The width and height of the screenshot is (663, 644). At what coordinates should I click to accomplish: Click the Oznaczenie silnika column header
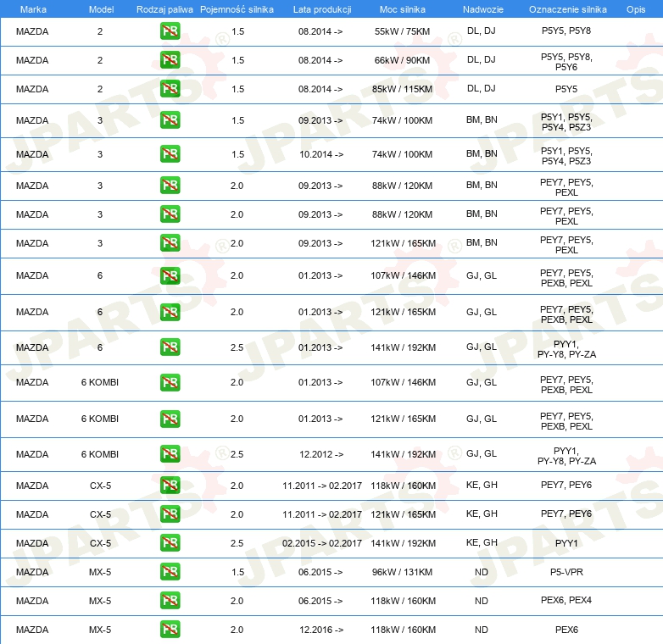pos(567,9)
